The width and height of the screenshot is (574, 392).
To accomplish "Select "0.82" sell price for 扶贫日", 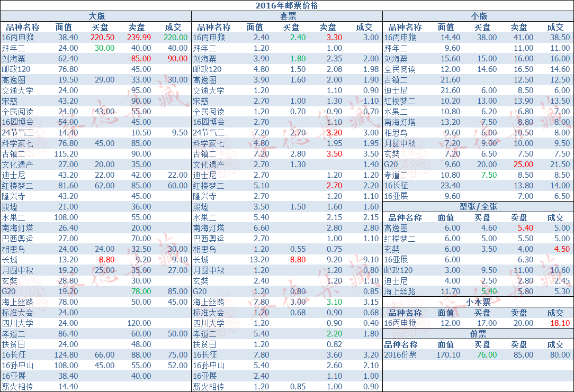I will point(335,344).
